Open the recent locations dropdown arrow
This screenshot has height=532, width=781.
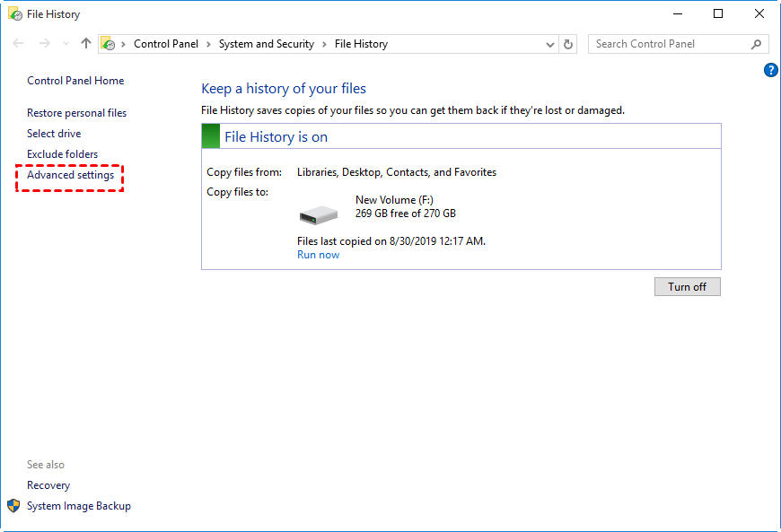tap(66, 44)
